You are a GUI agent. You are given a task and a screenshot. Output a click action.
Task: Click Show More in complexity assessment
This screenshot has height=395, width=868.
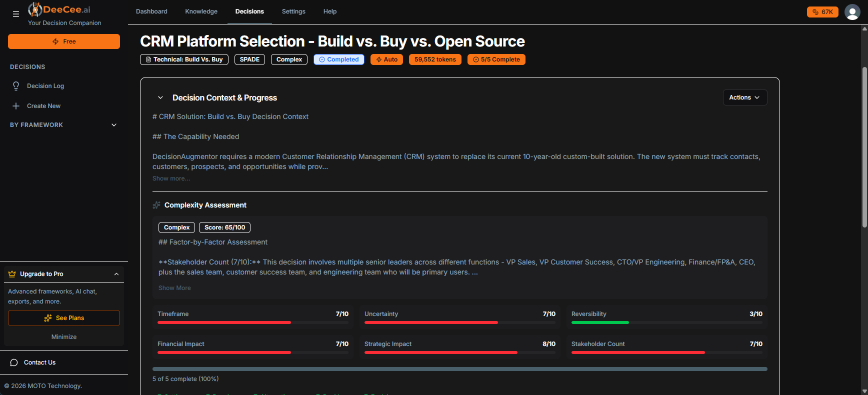(174, 288)
